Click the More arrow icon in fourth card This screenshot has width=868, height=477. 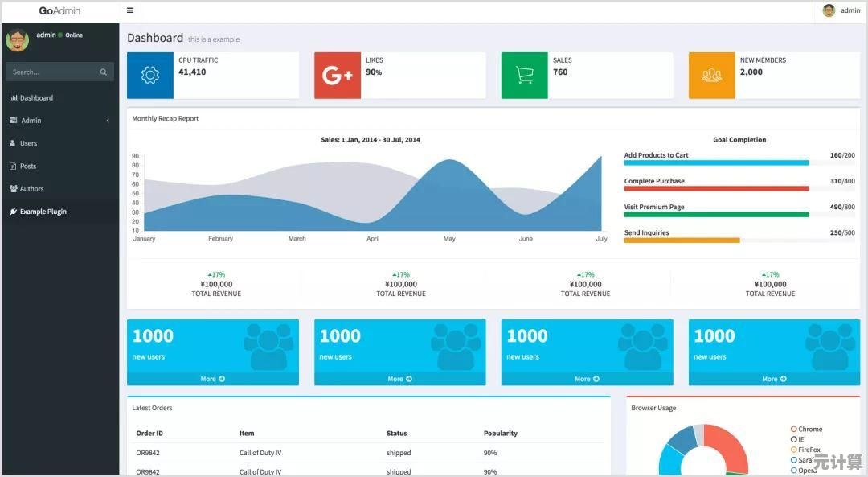point(784,379)
